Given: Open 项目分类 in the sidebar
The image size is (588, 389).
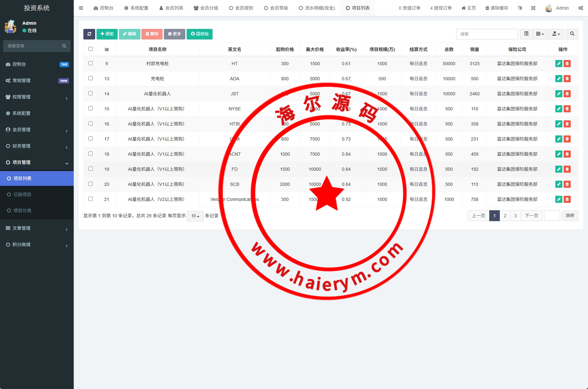Looking at the screenshot, I should click(x=22, y=211).
